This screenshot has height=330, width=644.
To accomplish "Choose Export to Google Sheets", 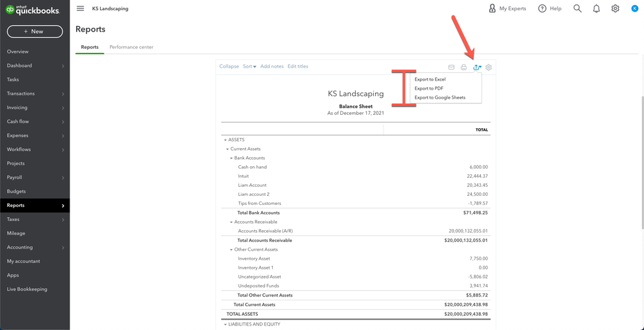I will [440, 98].
